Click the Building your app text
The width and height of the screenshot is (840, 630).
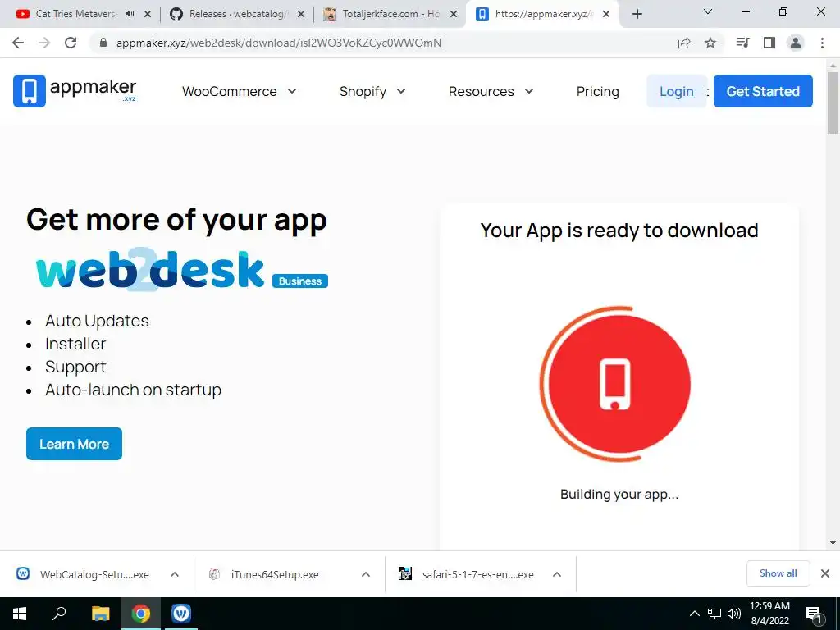tap(619, 494)
